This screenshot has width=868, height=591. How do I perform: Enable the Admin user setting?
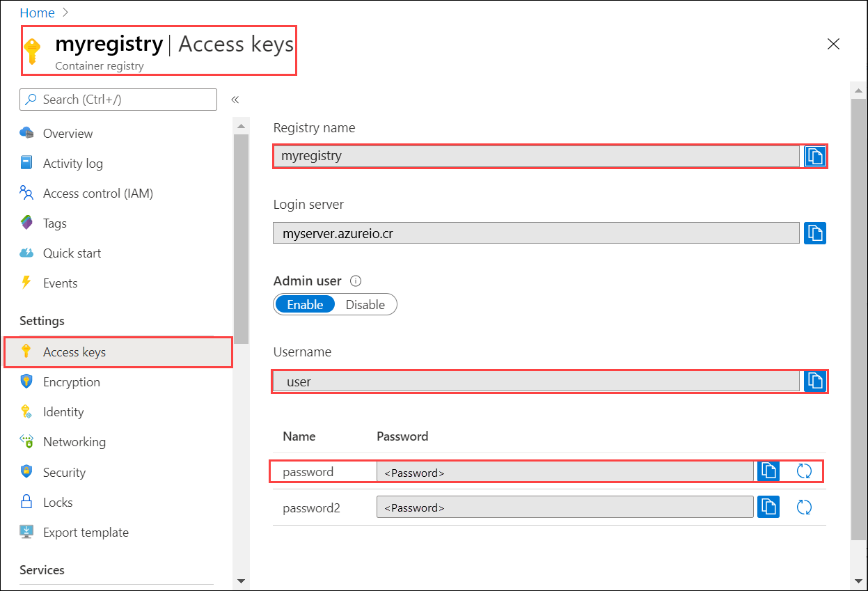pyautogui.click(x=304, y=304)
